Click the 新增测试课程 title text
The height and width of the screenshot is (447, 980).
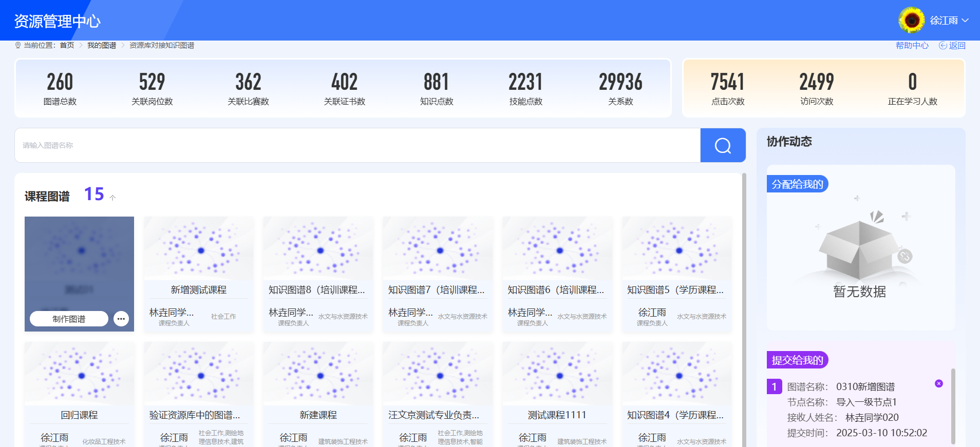pyautogui.click(x=199, y=290)
